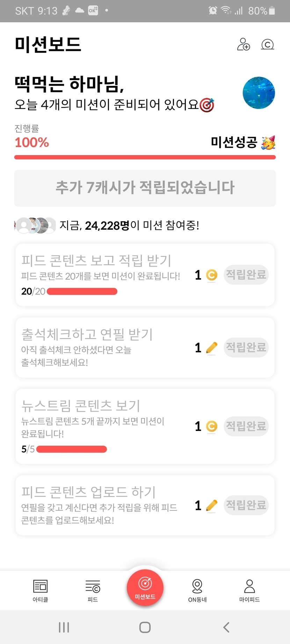Screen dimensions: 290x644
Task: Tap the 추가 7캐시 적립 banner
Action: pos(145,188)
